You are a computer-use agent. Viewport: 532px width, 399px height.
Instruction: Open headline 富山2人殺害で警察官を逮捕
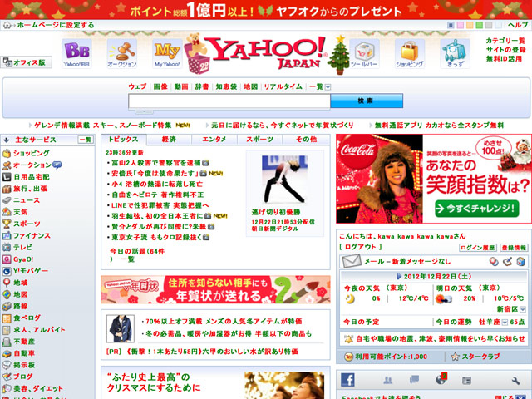point(156,163)
